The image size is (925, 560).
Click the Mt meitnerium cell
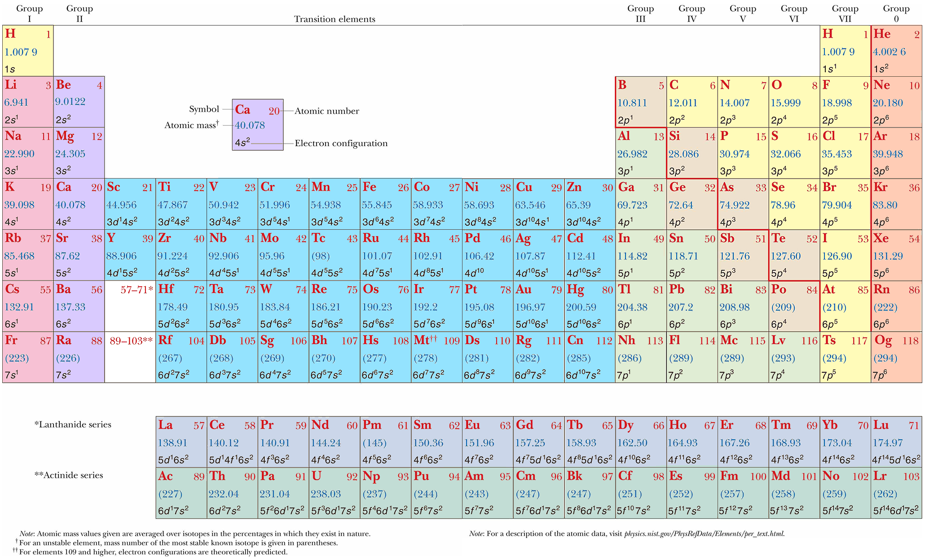pyautogui.click(x=437, y=357)
